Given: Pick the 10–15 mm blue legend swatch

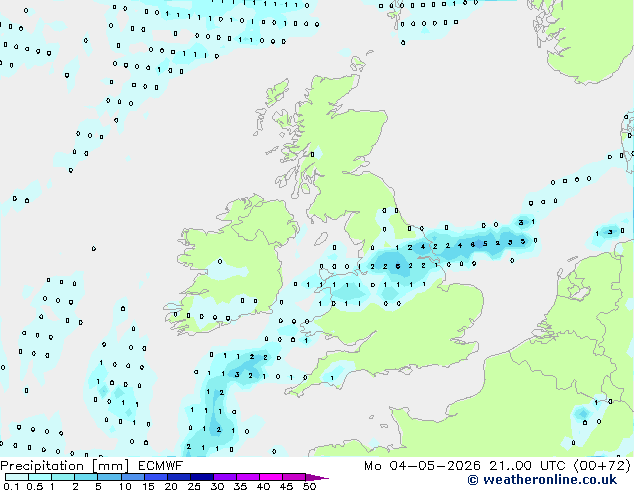Looking at the screenshot, I should 132,477.
